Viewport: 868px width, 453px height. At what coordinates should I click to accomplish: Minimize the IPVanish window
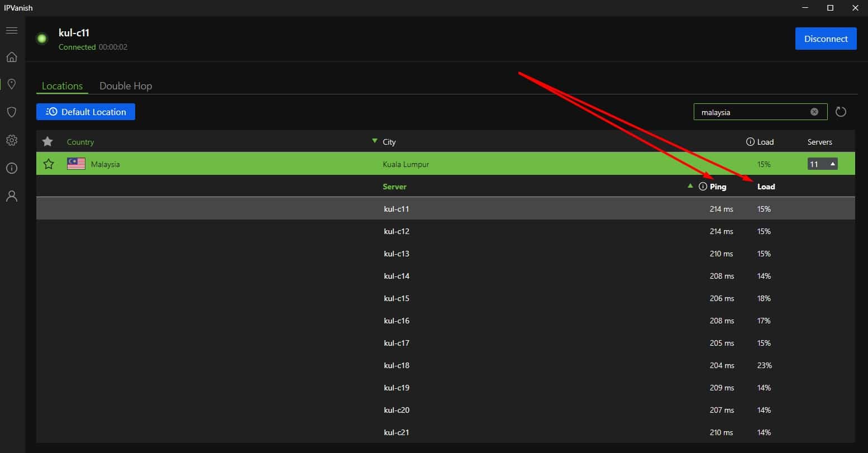805,8
